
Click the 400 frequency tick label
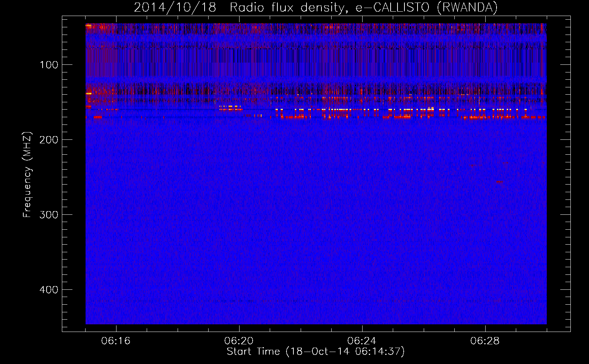coord(49,290)
